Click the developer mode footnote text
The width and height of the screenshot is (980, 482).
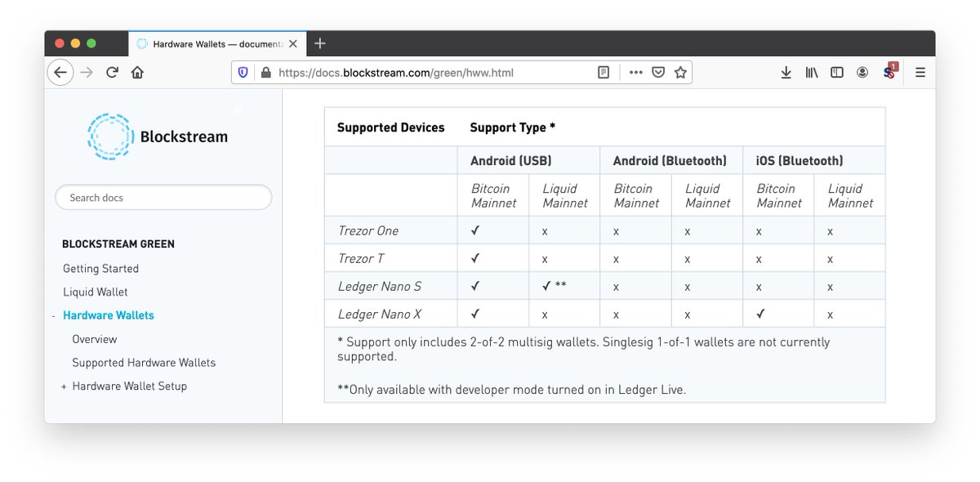(x=511, y=390)
